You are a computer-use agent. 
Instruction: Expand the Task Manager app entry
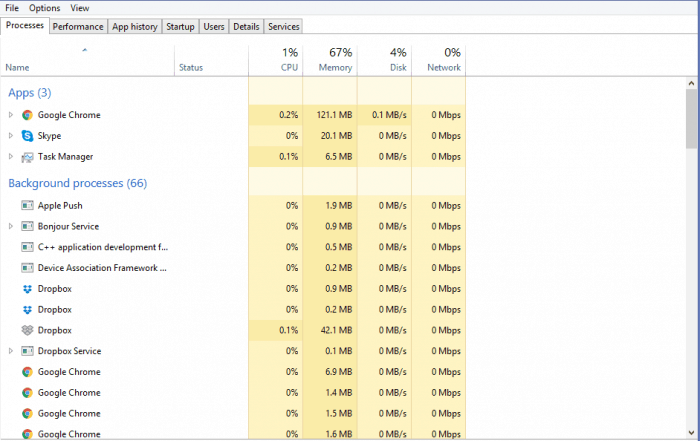pos(11,156)
